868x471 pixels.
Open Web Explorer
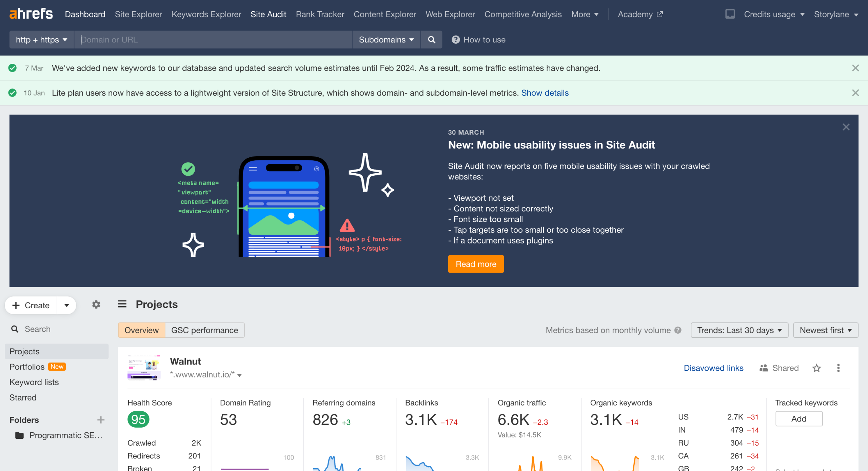tap(450, 14)
